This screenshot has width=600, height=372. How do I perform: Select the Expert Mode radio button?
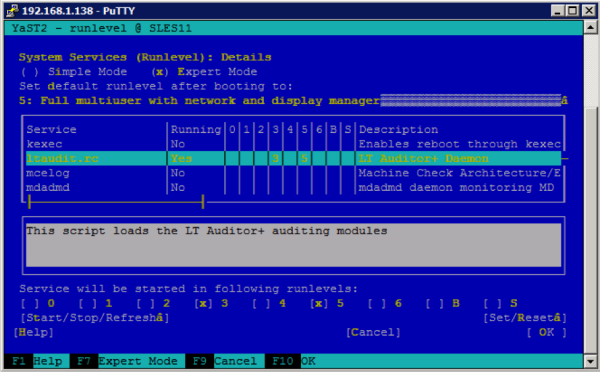pos(204,72)
